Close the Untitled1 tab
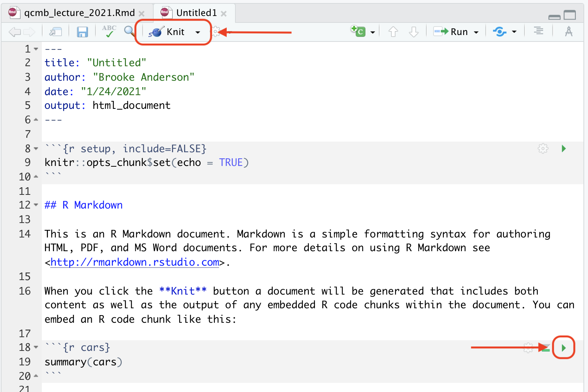Viewport: 588px width, 392px height. [x=224, y=14]
